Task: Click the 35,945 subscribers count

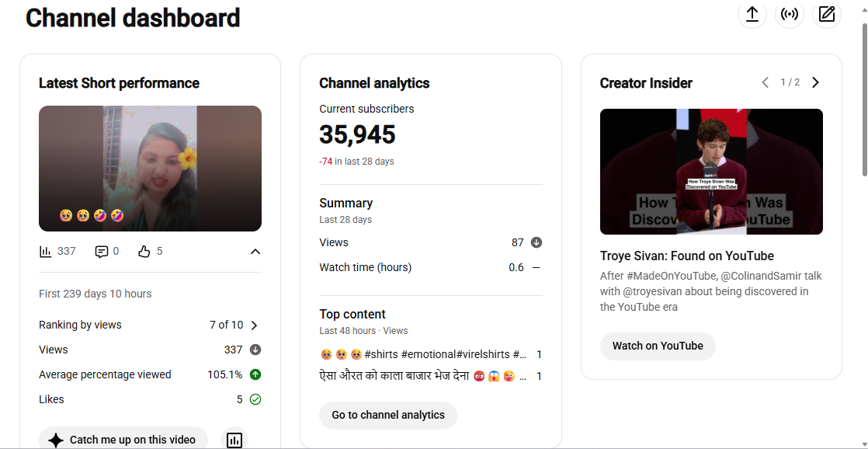Action: click(x=358, y=134)
